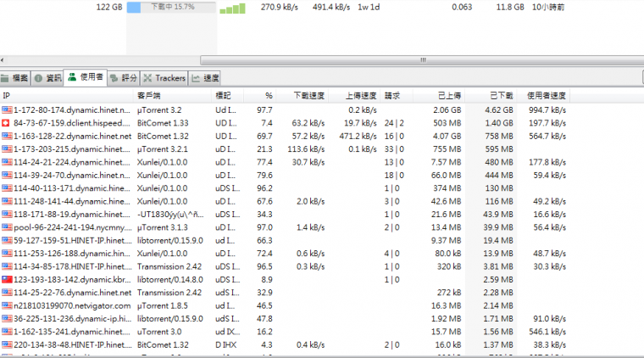Click client cell µTorrent 3.2.1
Screen dimensions: 644x358
162,148
